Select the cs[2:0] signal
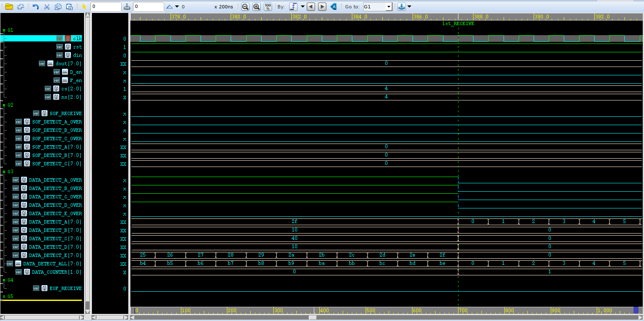 click(71, 89)
